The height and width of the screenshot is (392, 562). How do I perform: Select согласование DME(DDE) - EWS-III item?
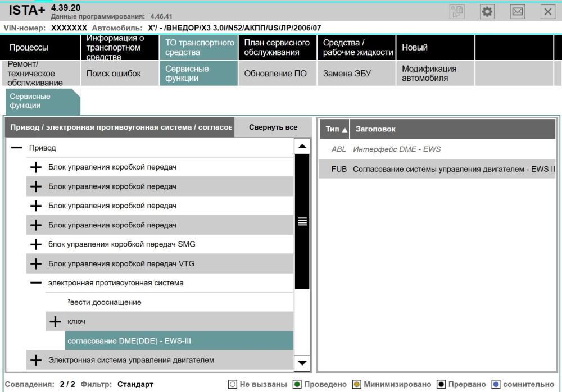point(179,341)
